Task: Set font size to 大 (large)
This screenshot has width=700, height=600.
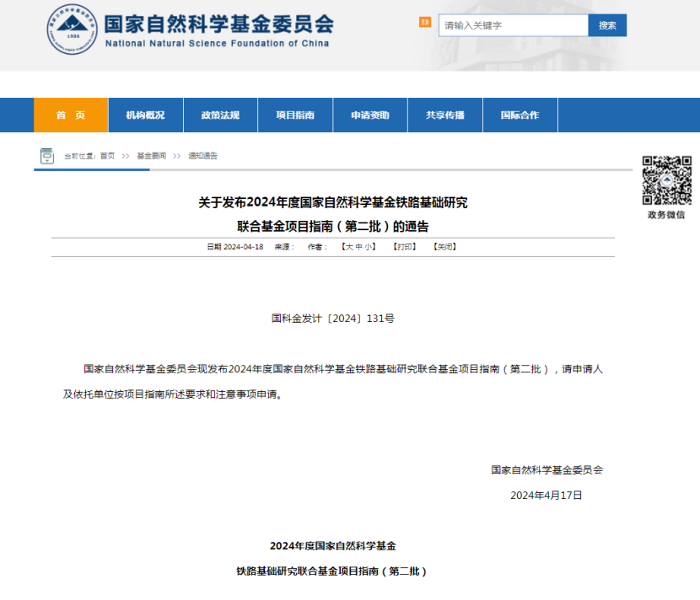Action: (347, 247)
